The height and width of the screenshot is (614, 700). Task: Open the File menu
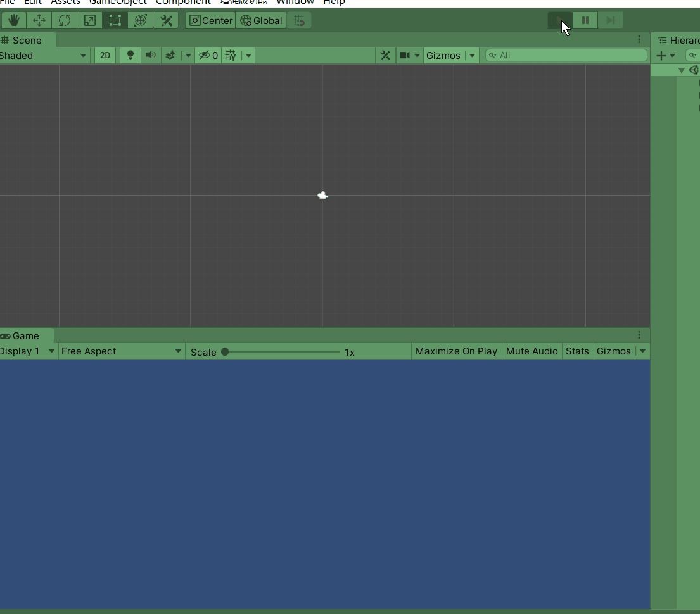click(8, 3)
